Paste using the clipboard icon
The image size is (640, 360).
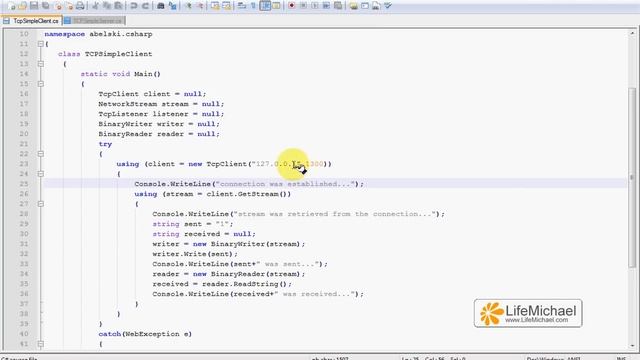pyautogui.click(x=118, y=6)
